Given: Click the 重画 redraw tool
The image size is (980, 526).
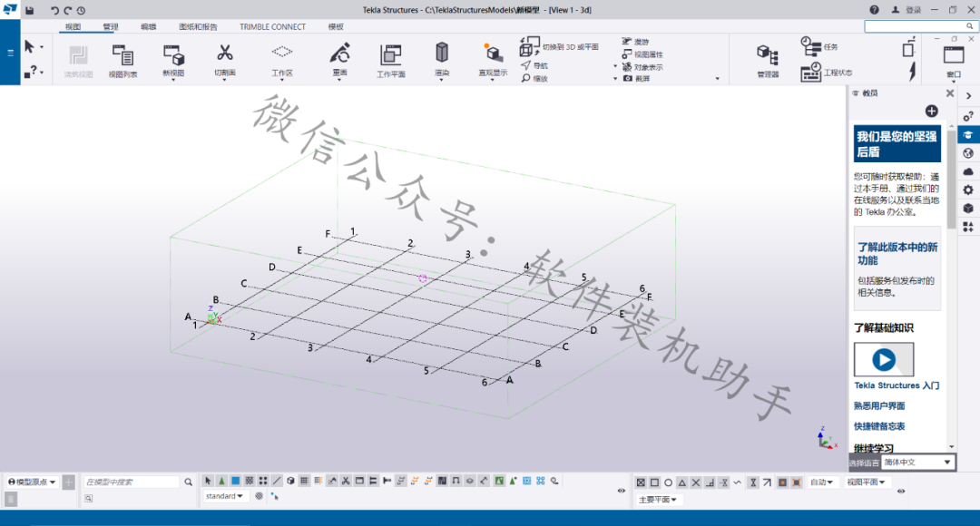Looking at the screenshot, I should pos(339,61).
